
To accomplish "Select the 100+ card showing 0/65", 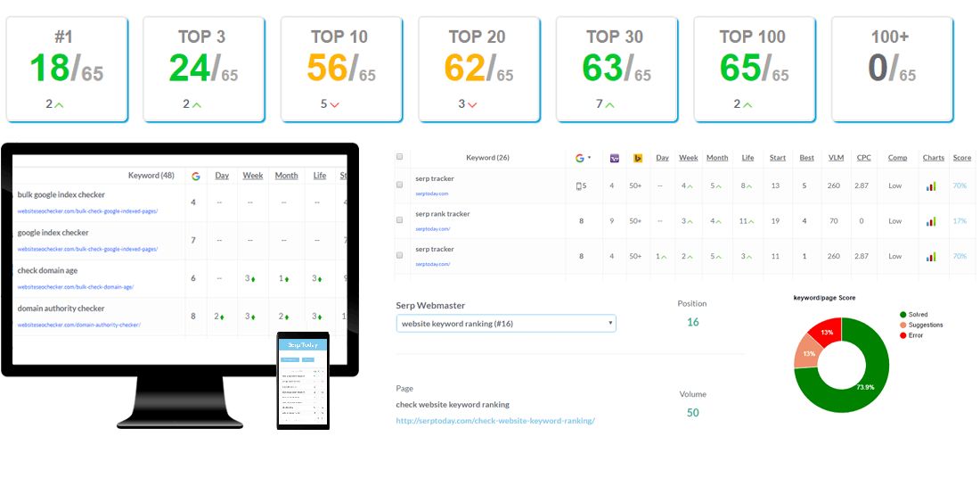I will point(892,69).
